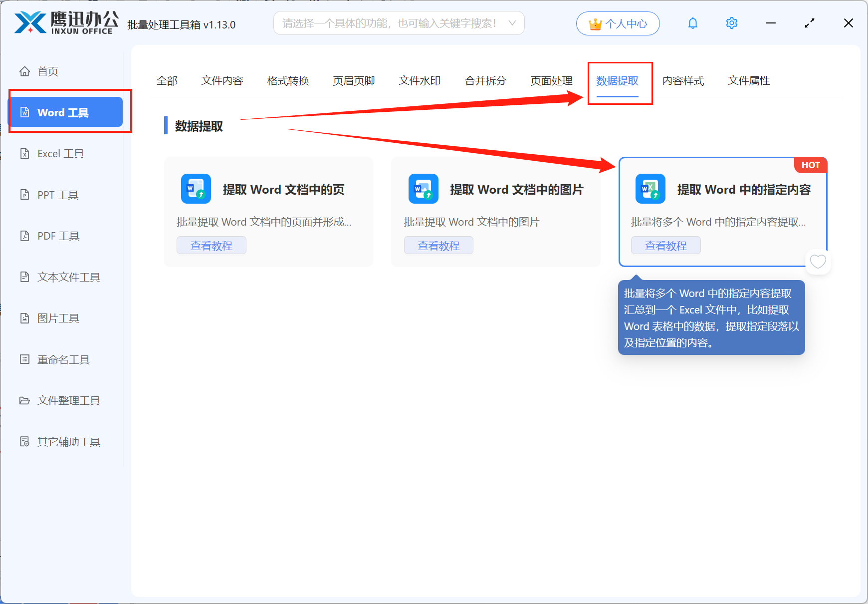Click the 提取 Word 文档中的页 tool icon
868x604 pixels.
pos(196,189)
